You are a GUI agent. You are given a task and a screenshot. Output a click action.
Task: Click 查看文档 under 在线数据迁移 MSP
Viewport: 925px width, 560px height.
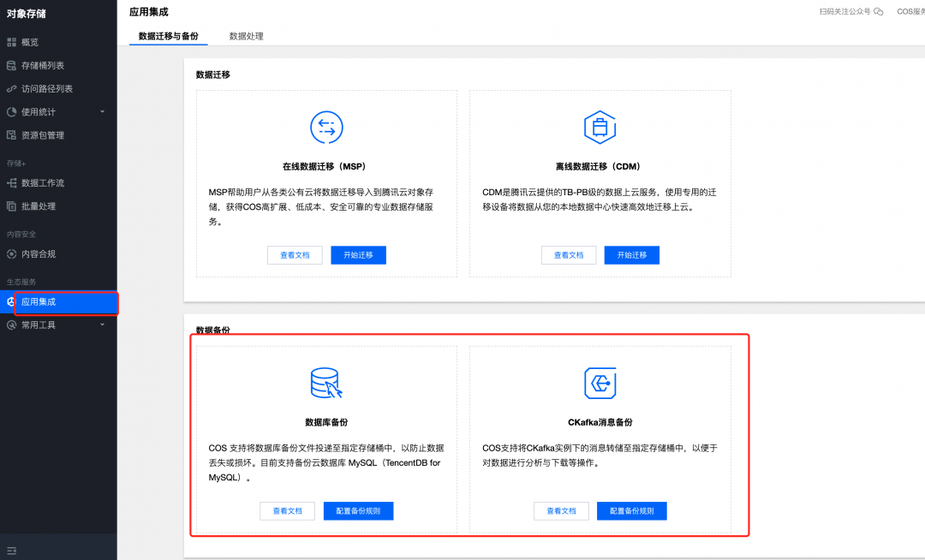295,255
